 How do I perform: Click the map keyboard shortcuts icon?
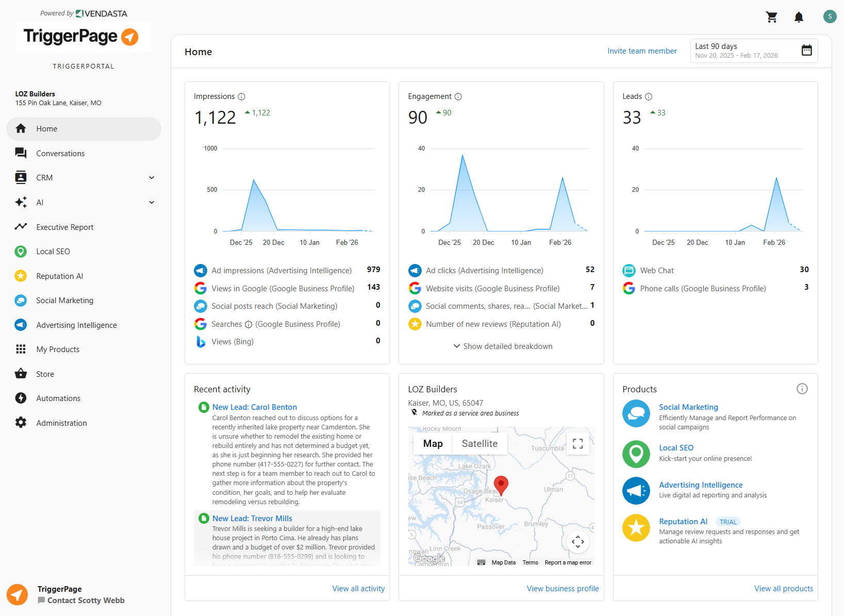481,562
